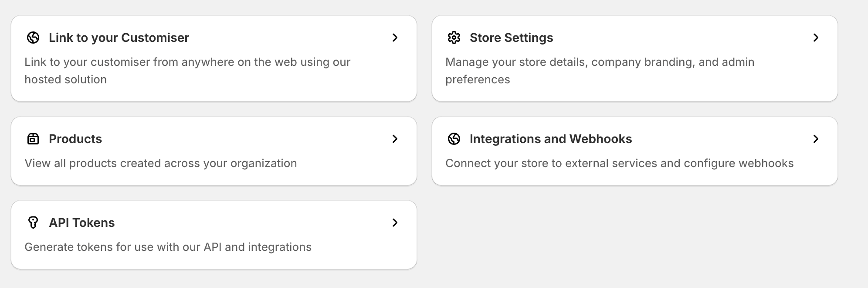Click 'Connect your store to external services' text
The height and width of the screenshot is (288, 868).
point(619,163)
